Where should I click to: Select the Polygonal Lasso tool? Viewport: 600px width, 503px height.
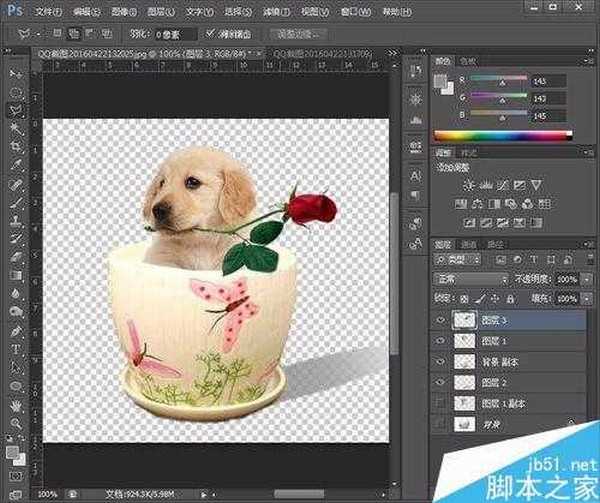click(x=15, y=109)
